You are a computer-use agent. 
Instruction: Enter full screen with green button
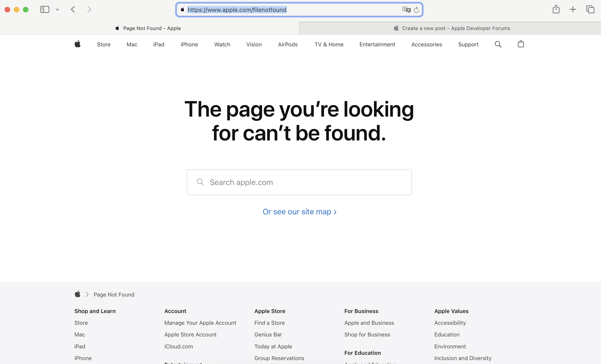click(x=26, y=9)
